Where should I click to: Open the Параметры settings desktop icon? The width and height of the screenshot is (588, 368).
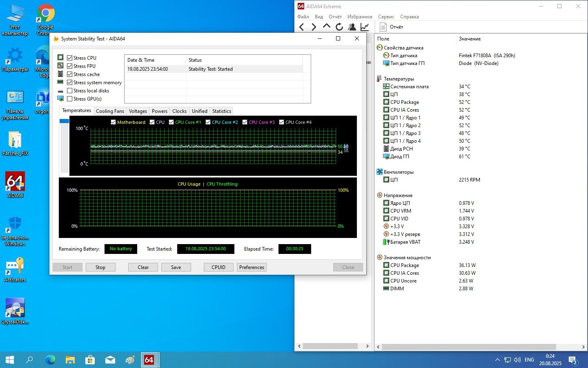(x=15, y=59)
